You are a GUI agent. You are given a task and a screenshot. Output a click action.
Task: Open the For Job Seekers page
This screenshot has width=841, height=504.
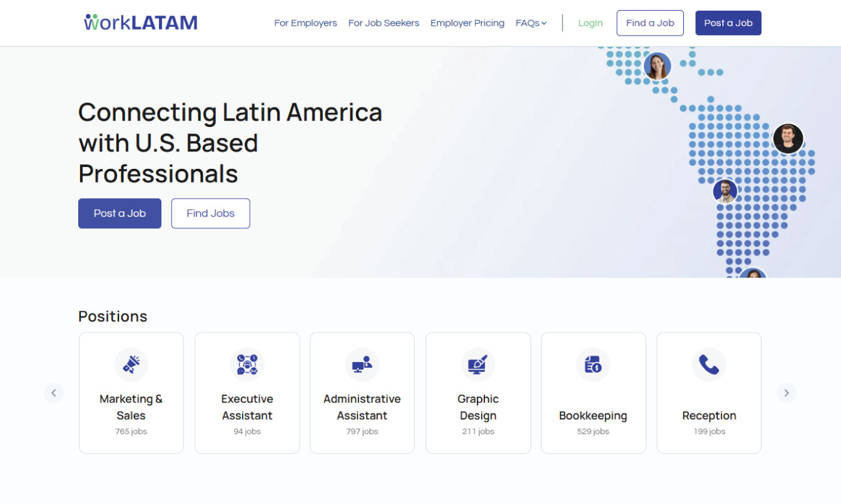[x=384, y=23]
